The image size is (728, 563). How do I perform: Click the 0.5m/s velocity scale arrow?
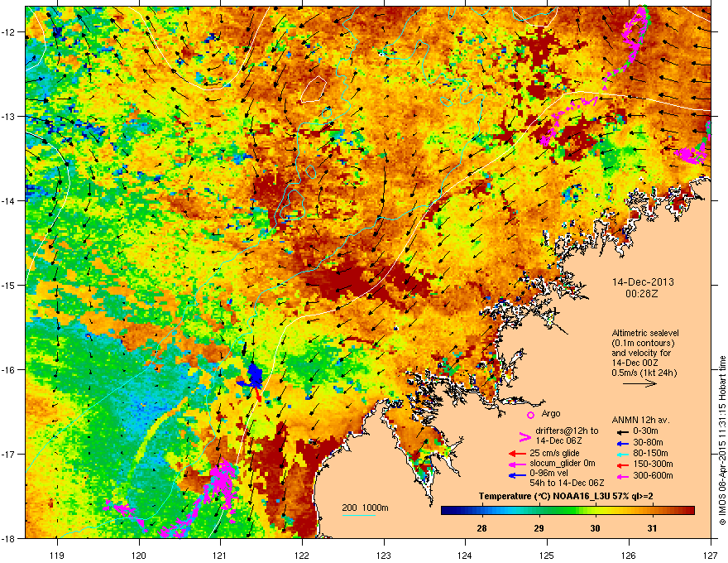click(639, 383)
